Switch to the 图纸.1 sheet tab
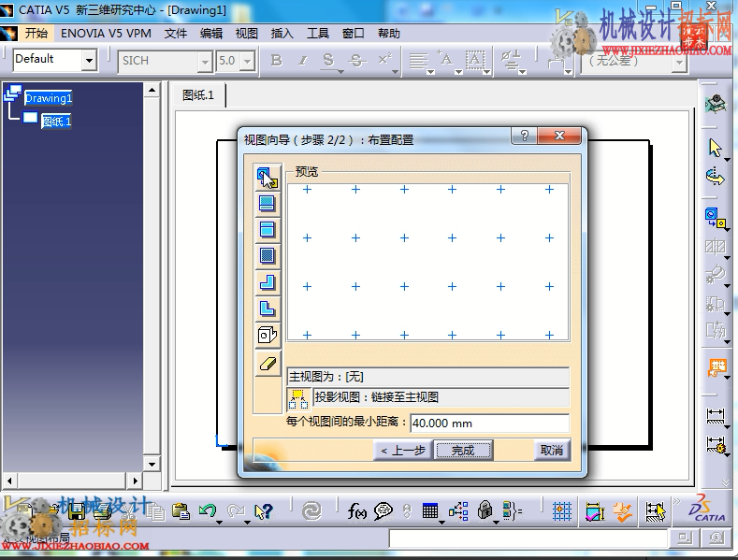 pyautogui.click(x=198, y=95)
